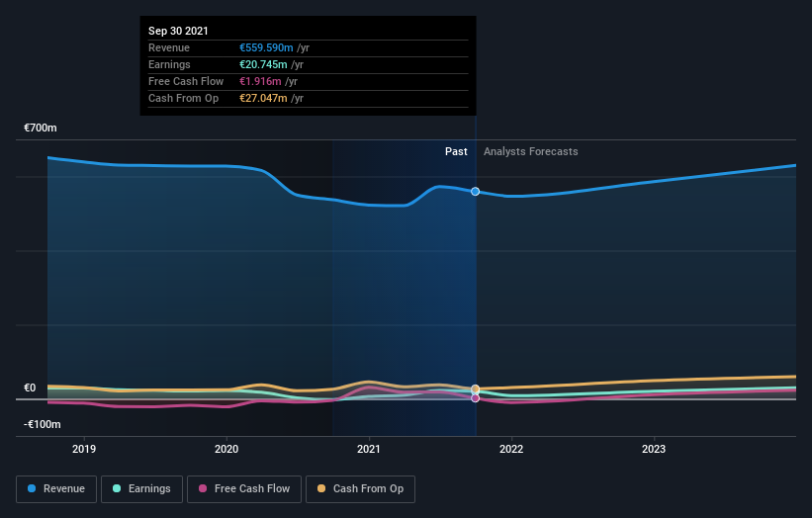This screenshot has width=812, height=518.
Task: Click the -€100m y-axis label
Action: click(42, 424)
